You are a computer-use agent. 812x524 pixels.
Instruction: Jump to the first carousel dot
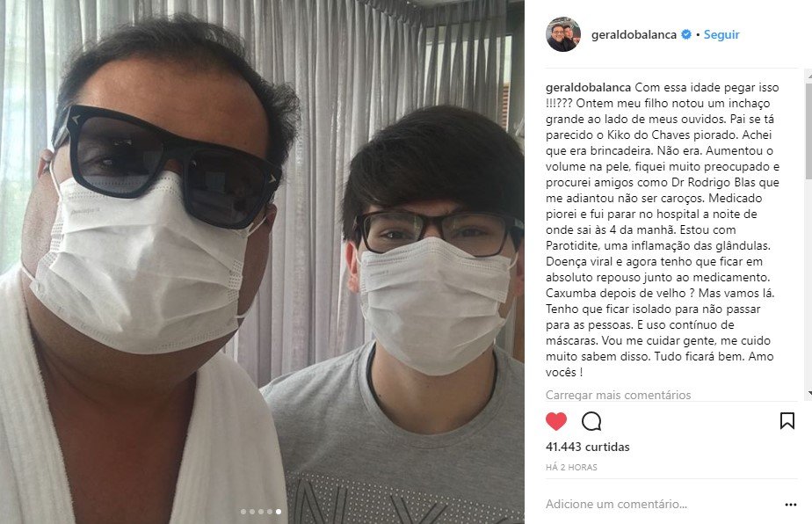[x=243, y=512]
